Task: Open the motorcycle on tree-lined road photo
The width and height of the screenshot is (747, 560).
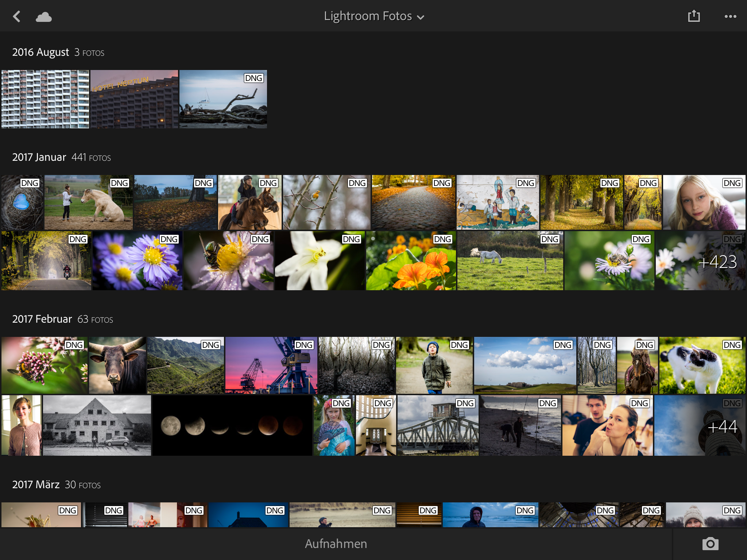Action: [46, 261]
